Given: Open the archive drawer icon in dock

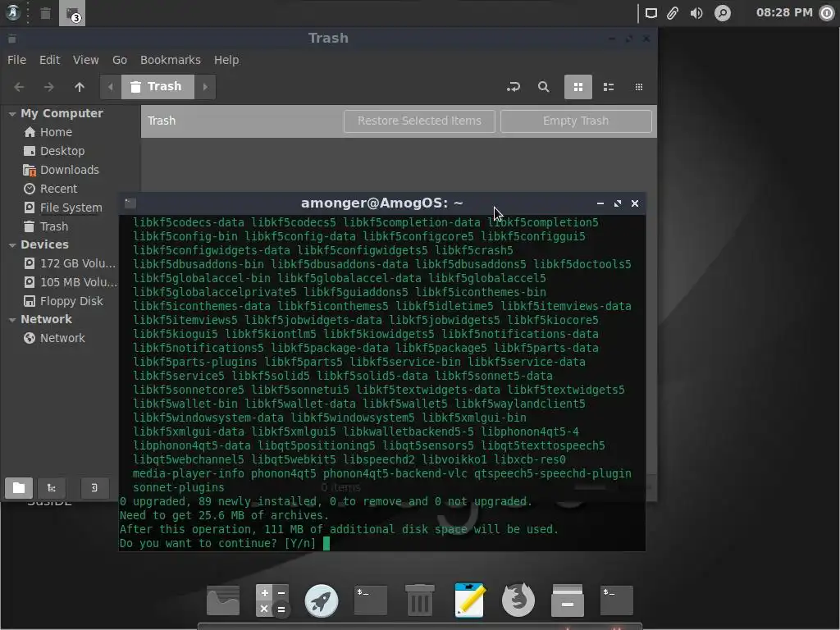Looking at the screenshot, I should pos(568,600).
